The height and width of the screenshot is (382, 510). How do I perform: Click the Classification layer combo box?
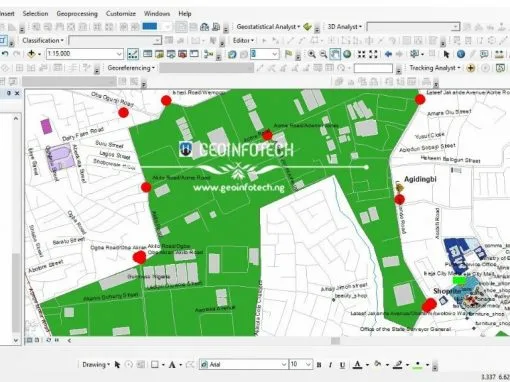(115, 40)
